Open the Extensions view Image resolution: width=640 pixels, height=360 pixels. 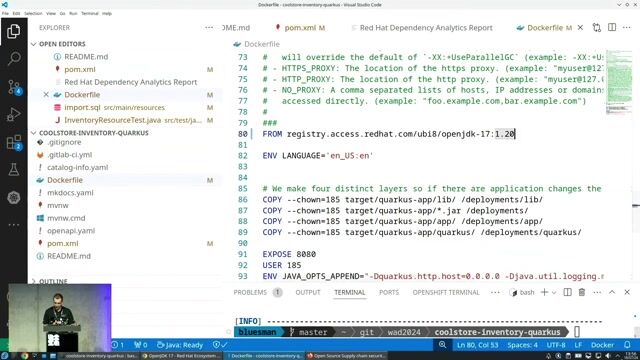pos(13,142)
